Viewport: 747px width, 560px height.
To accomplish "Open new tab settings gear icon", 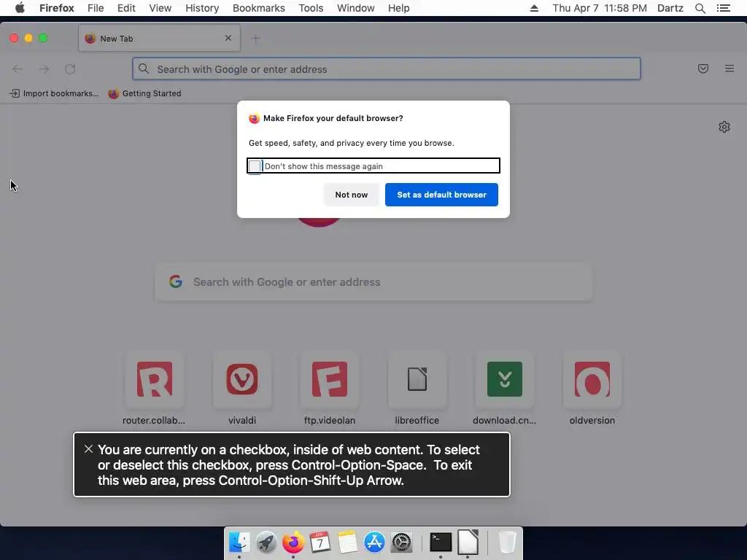I will tap(724, 127).
